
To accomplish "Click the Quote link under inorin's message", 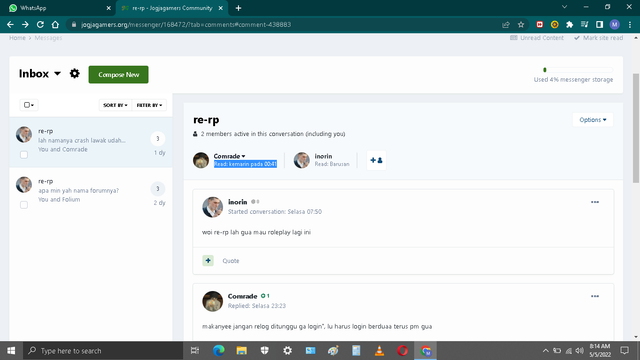I will coord(231,261).
